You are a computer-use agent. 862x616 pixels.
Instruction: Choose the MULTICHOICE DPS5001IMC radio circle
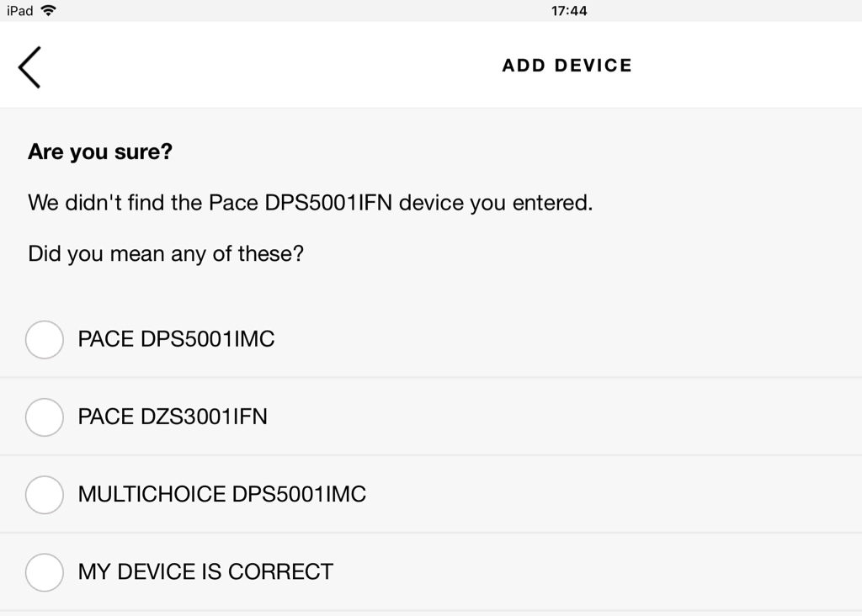click(45, 494)
